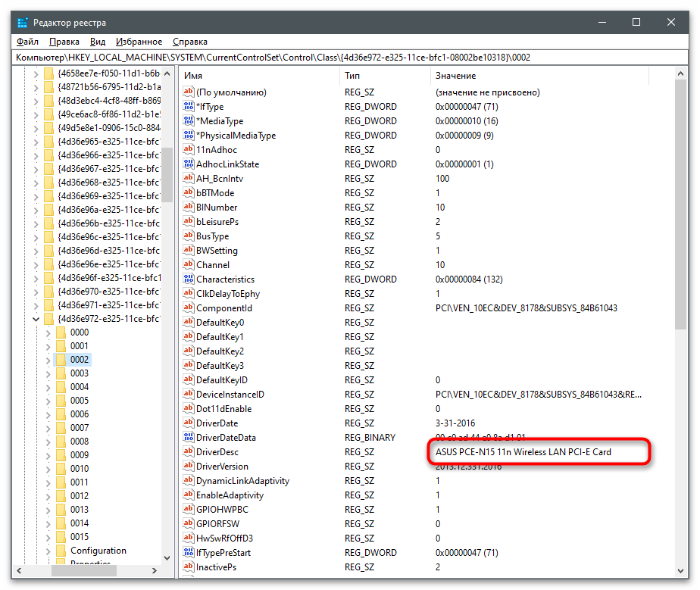Select the 11nAdhoc value name

click(217, 149)
